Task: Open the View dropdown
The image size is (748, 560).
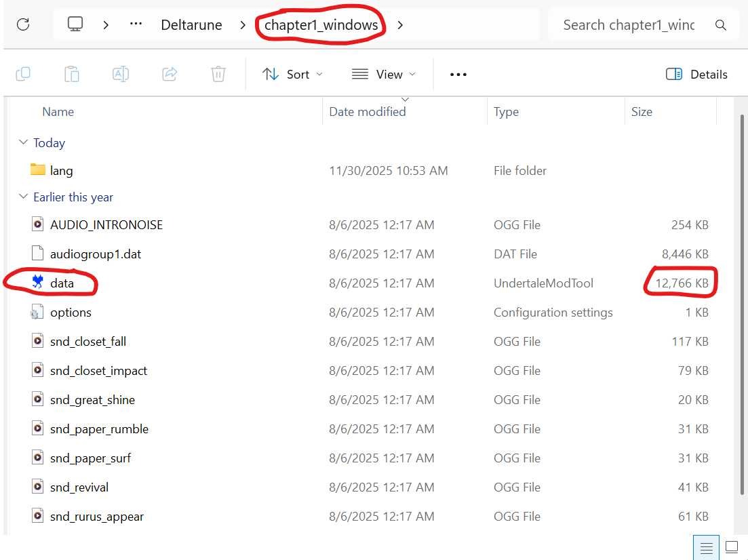Action: click(384, 75)
